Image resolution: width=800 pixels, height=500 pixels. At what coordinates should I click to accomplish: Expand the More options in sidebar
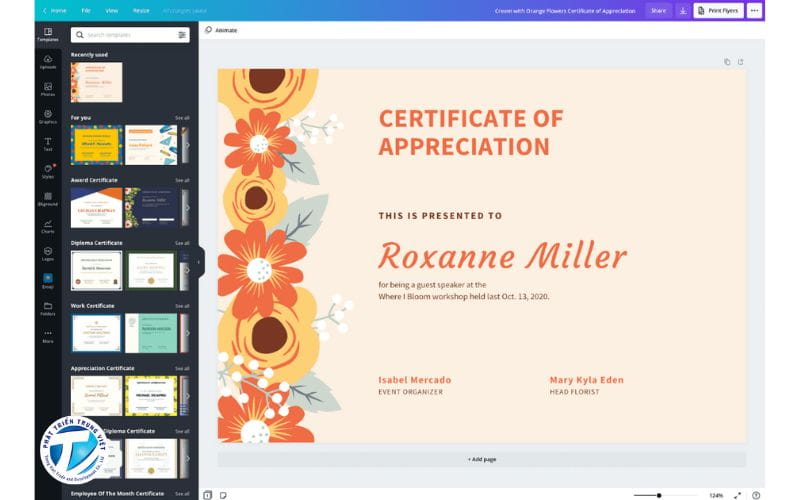click(x=47, y=336)
